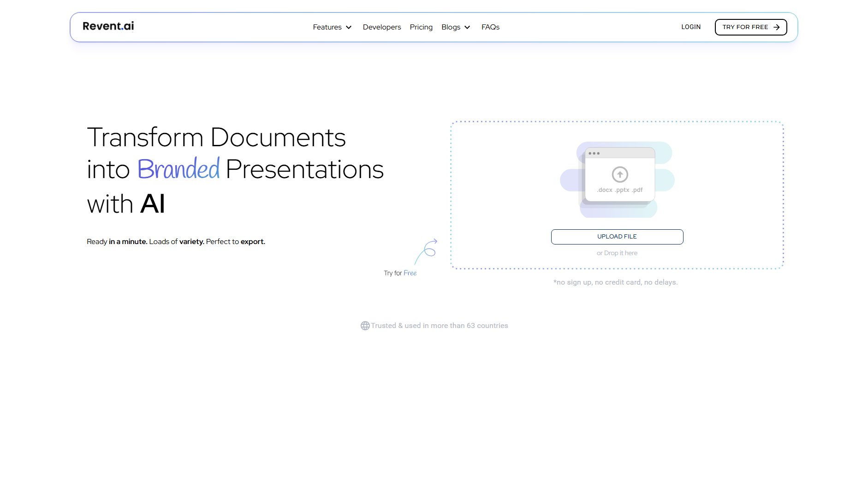Click the Revent.ai logo
868x483 pixels.
point(108,26)
